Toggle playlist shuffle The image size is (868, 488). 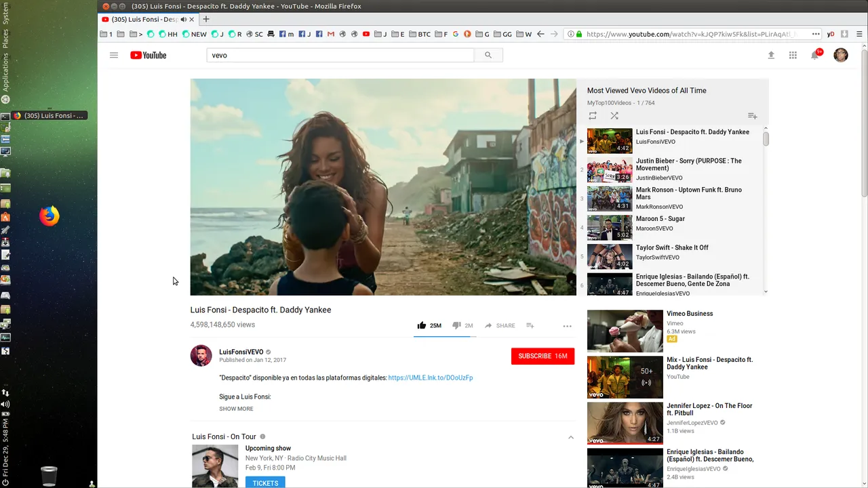614,116
